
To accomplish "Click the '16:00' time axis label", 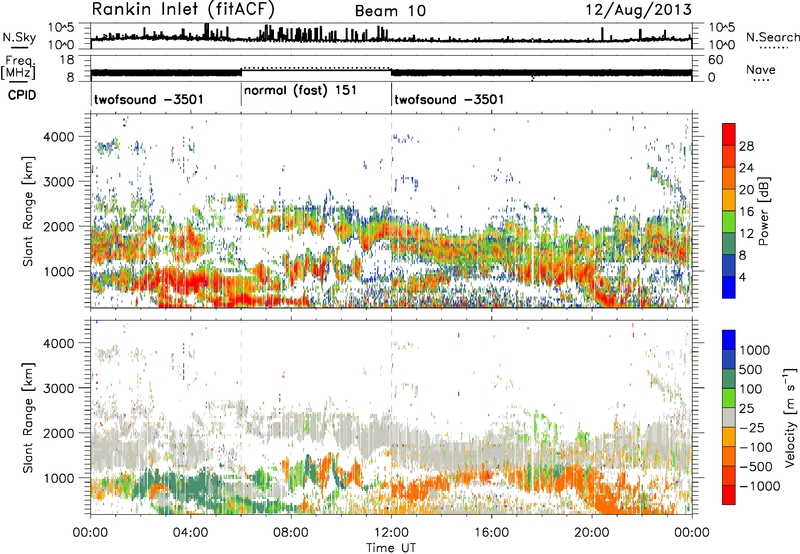I will (491, 533).
